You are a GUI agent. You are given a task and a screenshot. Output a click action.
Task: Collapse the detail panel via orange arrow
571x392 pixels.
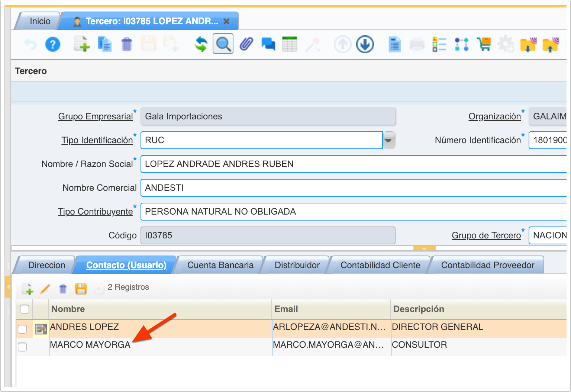pos(424,248)
